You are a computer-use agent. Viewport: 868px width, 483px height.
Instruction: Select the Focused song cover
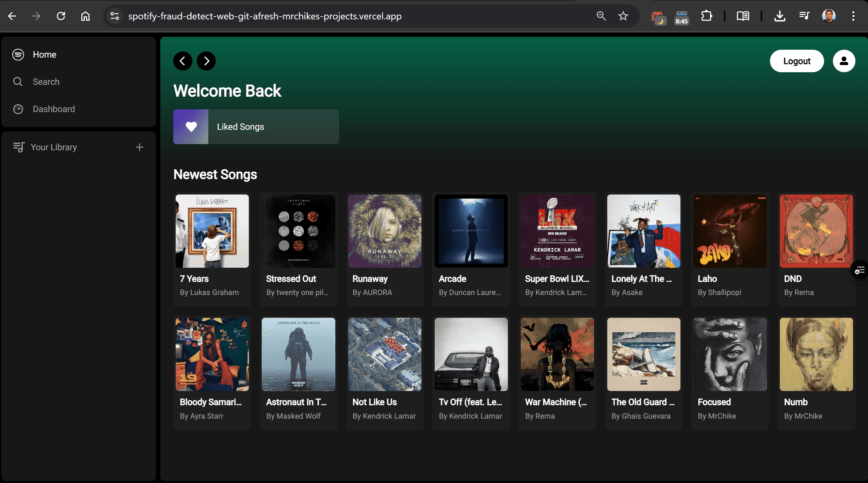pyautogui.click(x=730, y=354)
